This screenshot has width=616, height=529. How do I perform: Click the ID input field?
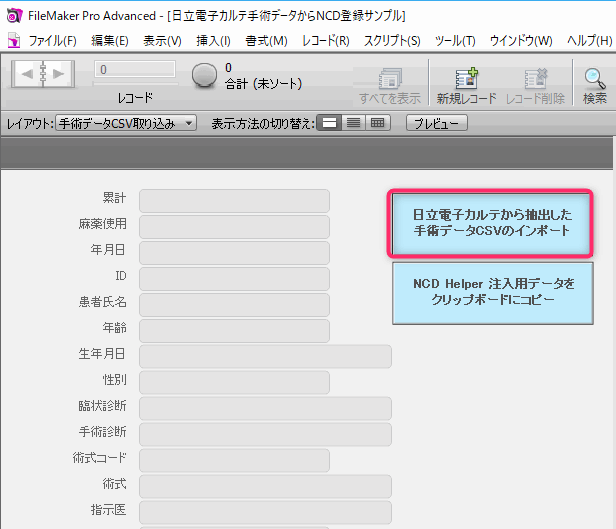pyautogui.click(x=235, y=279)
